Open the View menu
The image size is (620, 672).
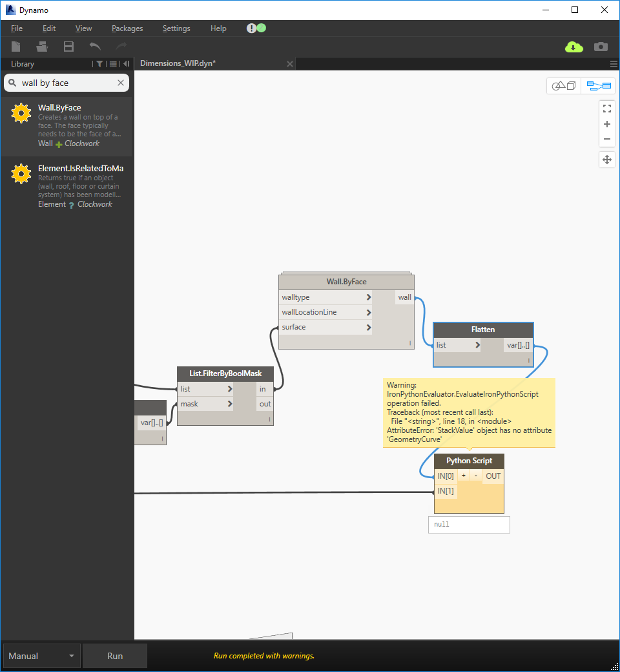(x=83, y=28)
